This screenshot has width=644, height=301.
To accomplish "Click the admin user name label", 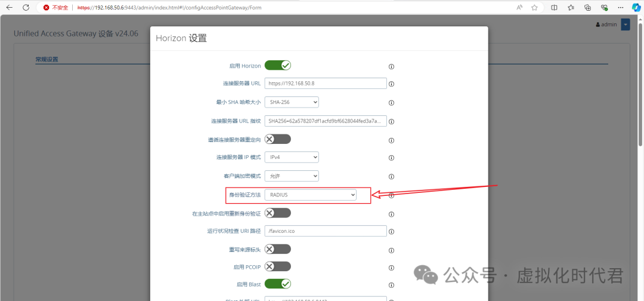I will pyautogui.click(x=609, y=24).
